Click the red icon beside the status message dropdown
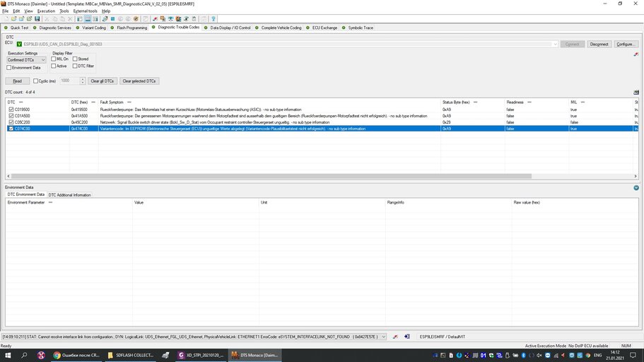Viewport: 644px width, 362px height. 395,337
